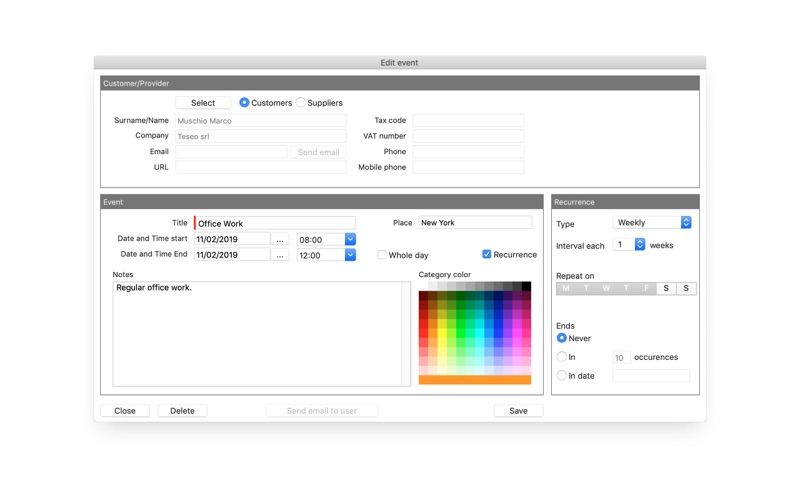Click the Select customer button
The image size is (800, 500).
[x=203, y=103]
